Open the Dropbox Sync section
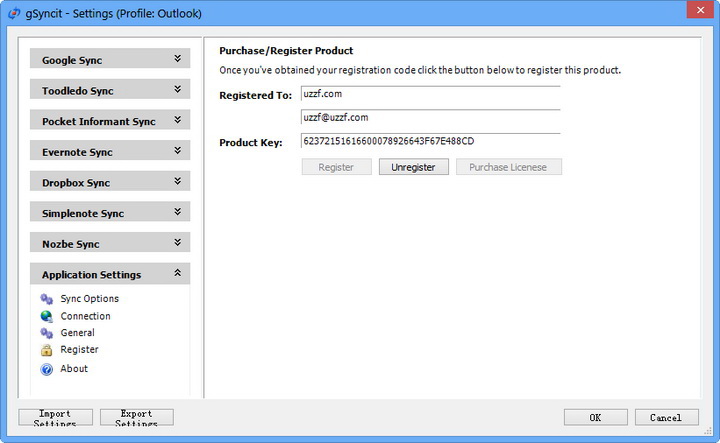The height and width of the screenshot is (443, 720). click(177, 183)
